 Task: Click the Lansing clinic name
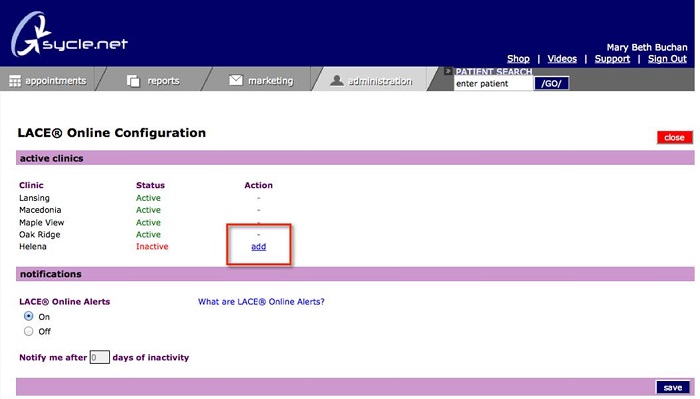pos(34,198)
